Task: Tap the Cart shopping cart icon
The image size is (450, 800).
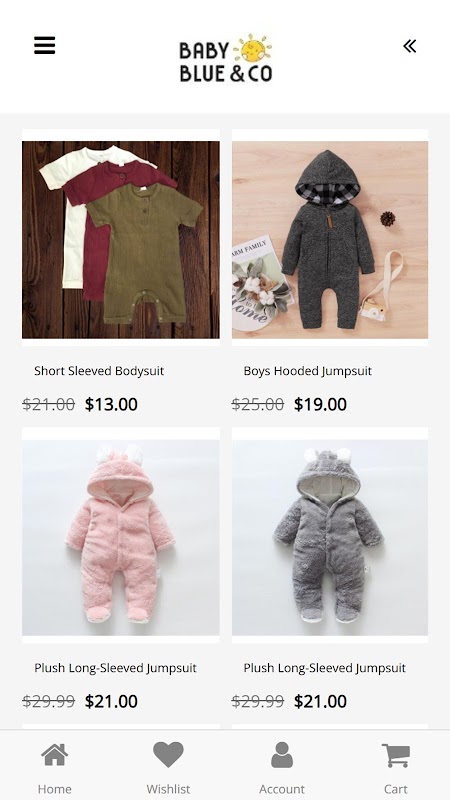Action: (x=396, y=755)
